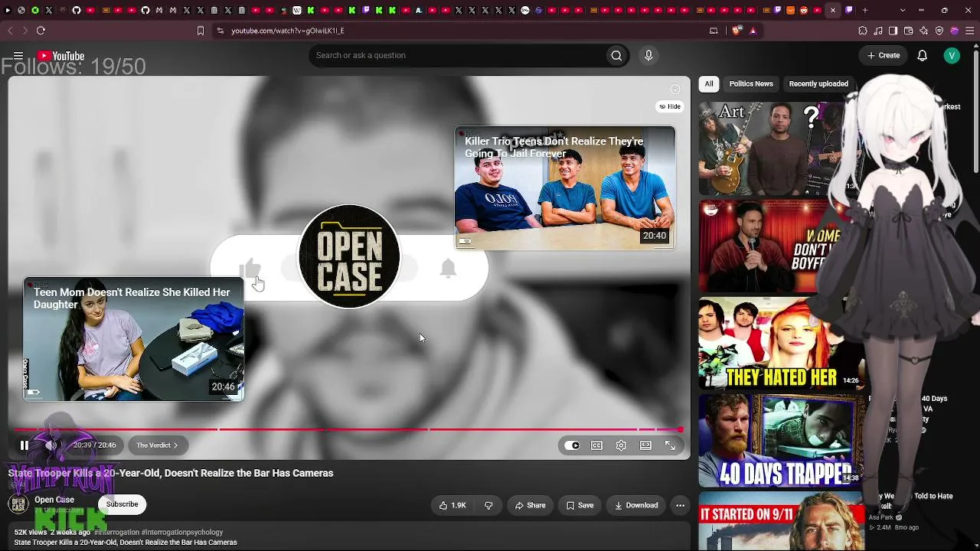Go forward in browser history
The image size is (980, 551).
25,31
